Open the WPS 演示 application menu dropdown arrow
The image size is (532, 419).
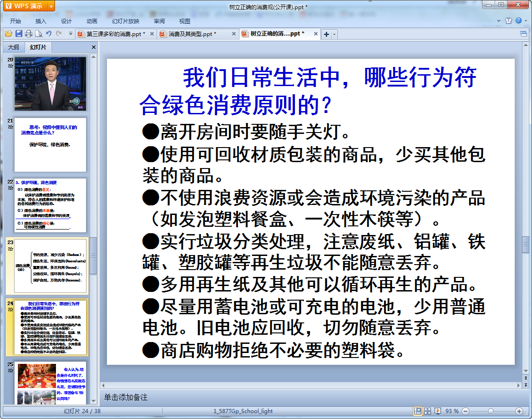point(51,6)
